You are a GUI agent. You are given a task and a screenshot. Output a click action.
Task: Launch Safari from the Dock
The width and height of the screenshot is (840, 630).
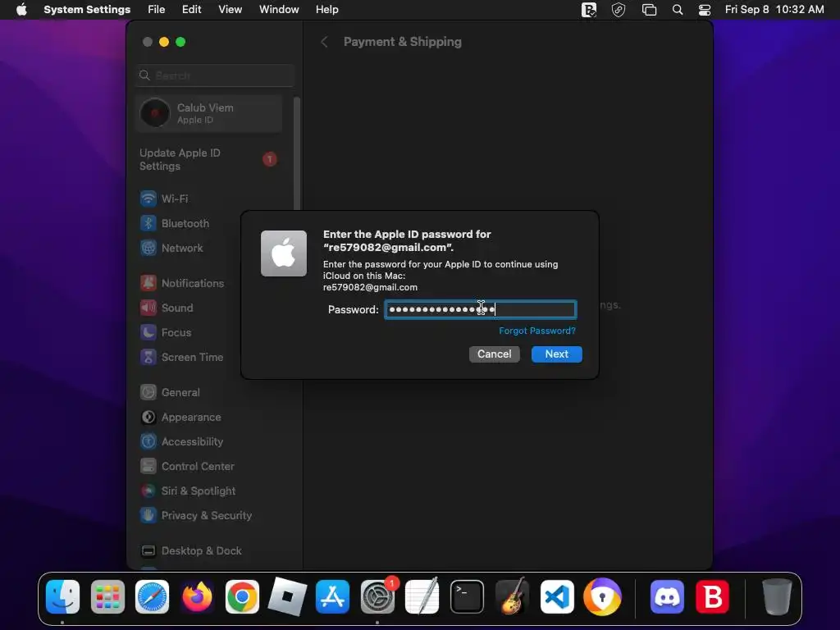152,597
